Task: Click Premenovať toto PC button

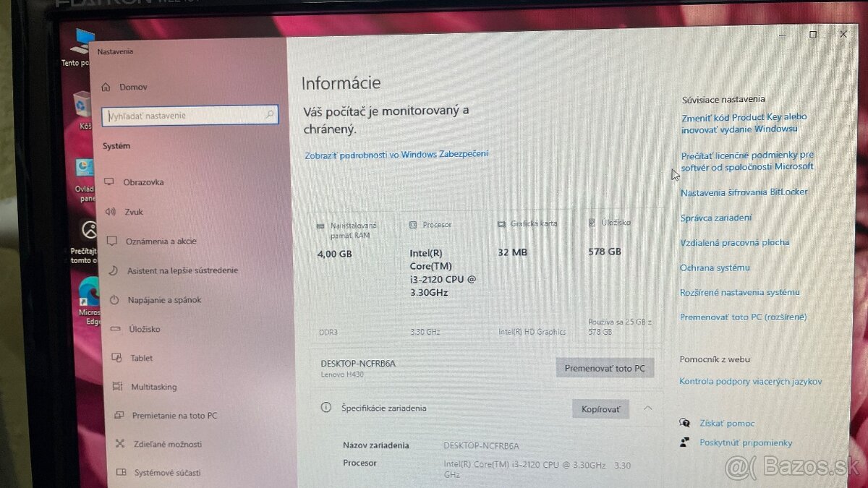Action: 605,368
